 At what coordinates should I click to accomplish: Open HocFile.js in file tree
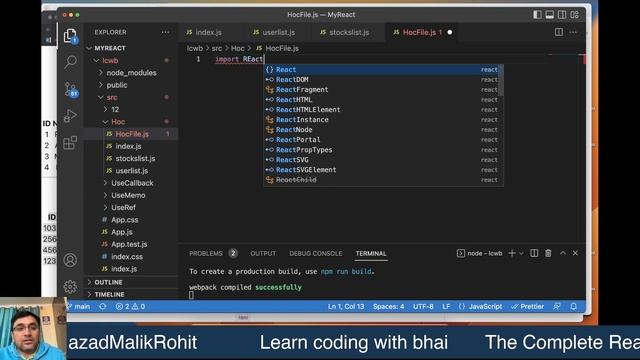pyautogui.click(x=131, y=134)
